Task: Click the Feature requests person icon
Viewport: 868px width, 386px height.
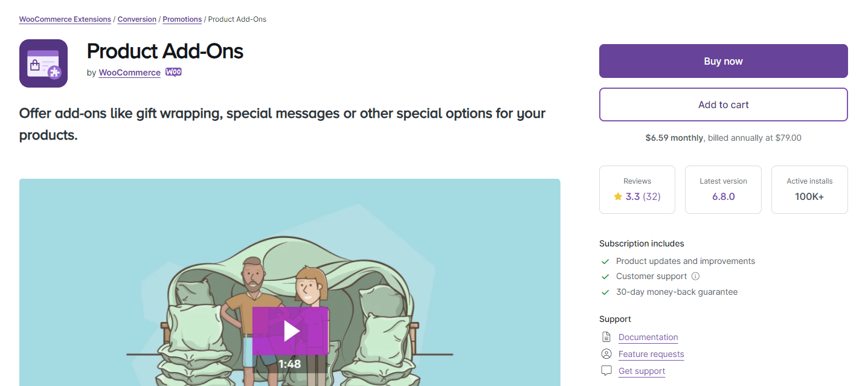Action: coord(606,353)
